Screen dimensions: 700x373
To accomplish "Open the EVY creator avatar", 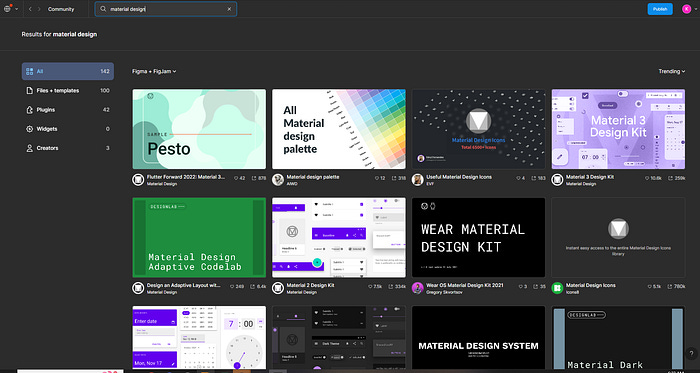I will tap(418, 180).
